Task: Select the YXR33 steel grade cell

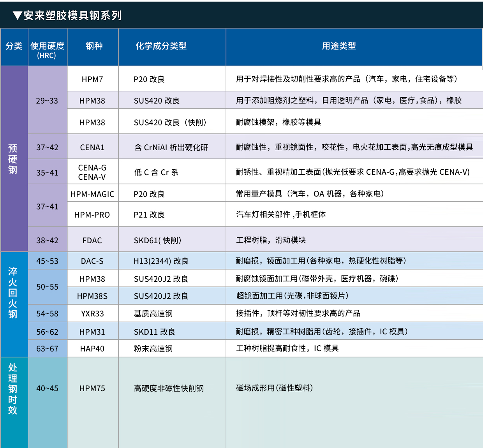Action: pyautogui.click(x=92, y=314)
